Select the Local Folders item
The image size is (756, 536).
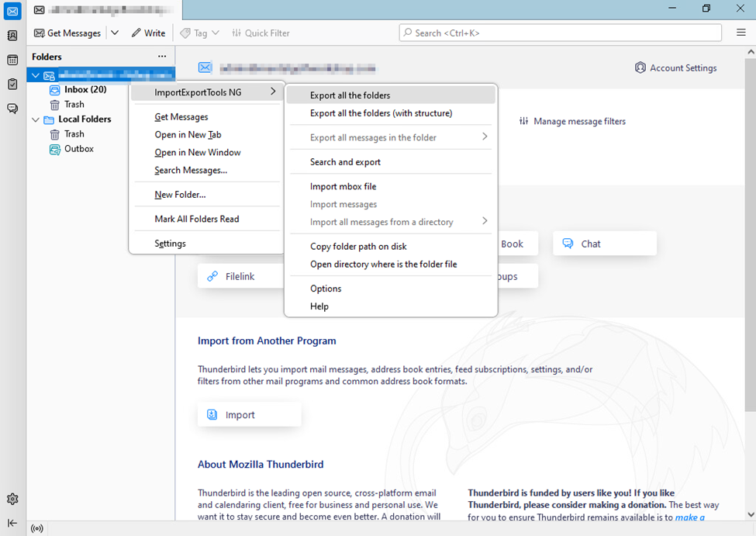click(85, 119)
